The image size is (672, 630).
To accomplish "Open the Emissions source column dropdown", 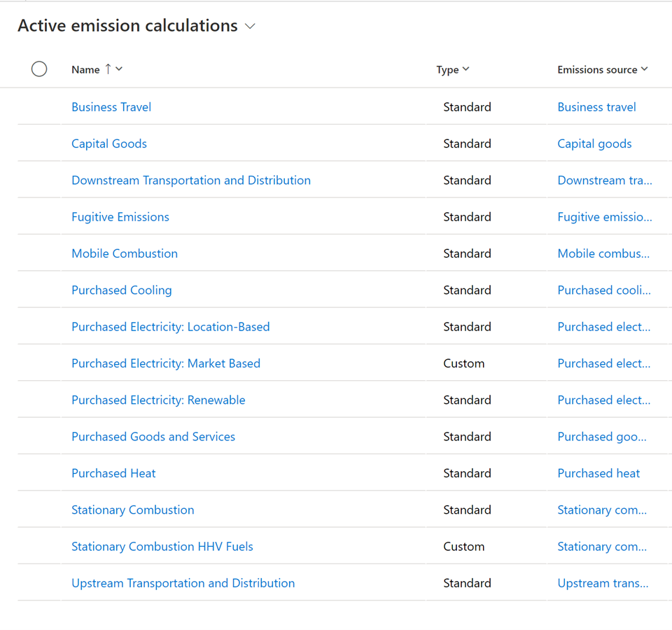I will pyautogui.click(x=644, y=69).
